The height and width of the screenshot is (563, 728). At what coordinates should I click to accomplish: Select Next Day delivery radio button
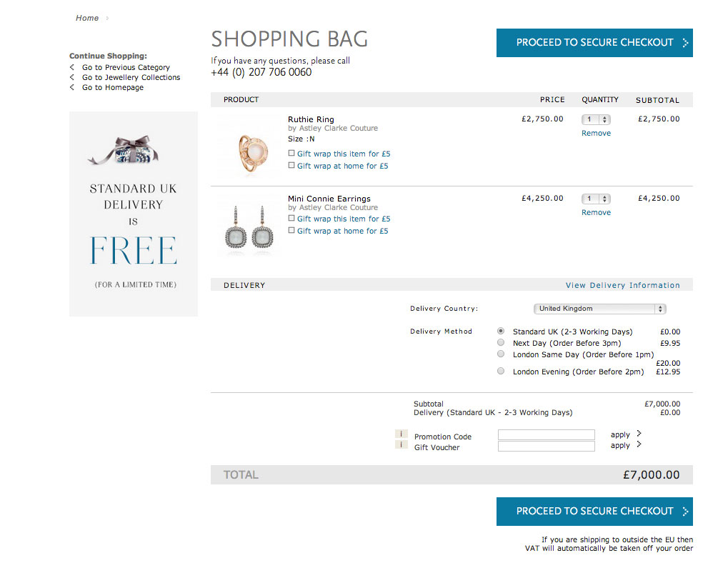[x=501, y=342]
